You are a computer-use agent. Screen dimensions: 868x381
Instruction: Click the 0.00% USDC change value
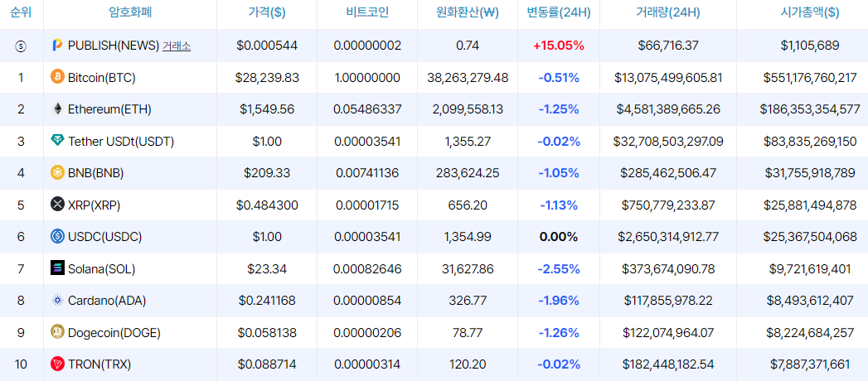(559, 237)
